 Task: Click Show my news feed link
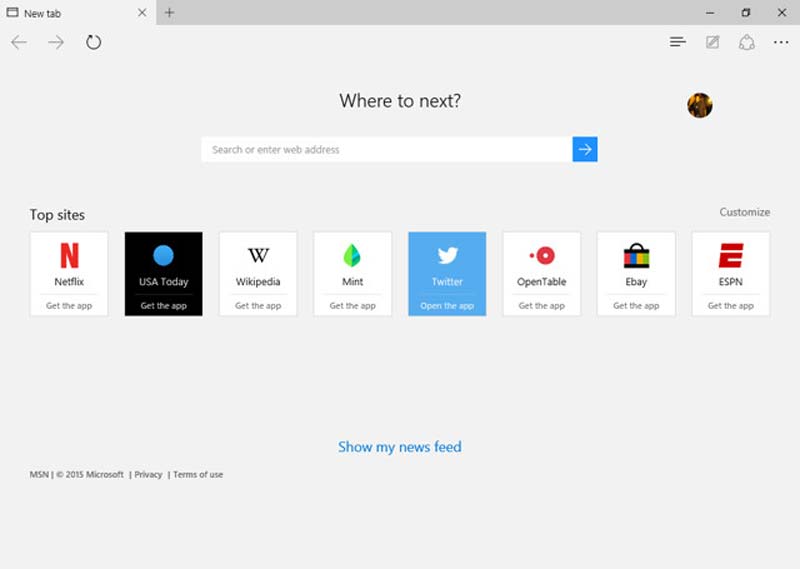(400, 447)
